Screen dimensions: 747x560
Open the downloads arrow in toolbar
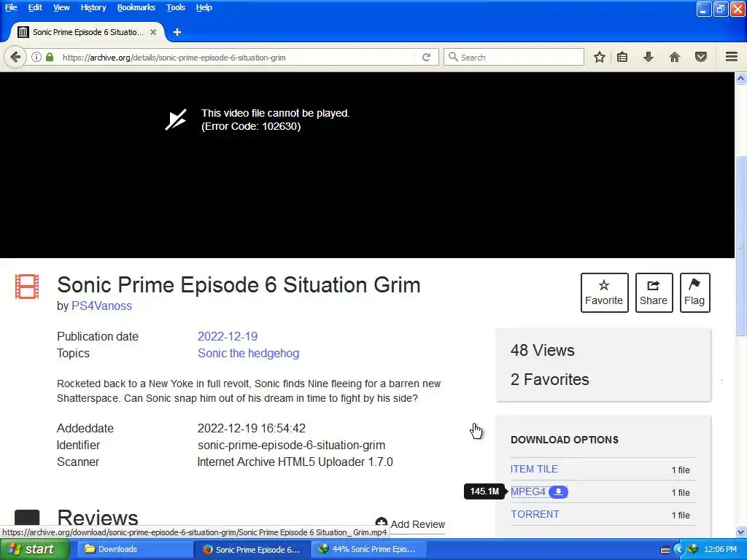pos(649,57)
